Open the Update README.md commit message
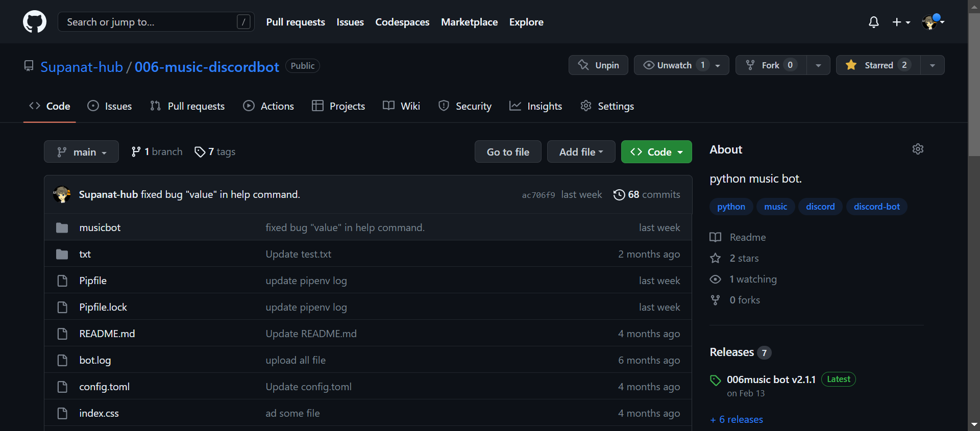The width and height of the screenshot is (980, 431). [311, 334]
